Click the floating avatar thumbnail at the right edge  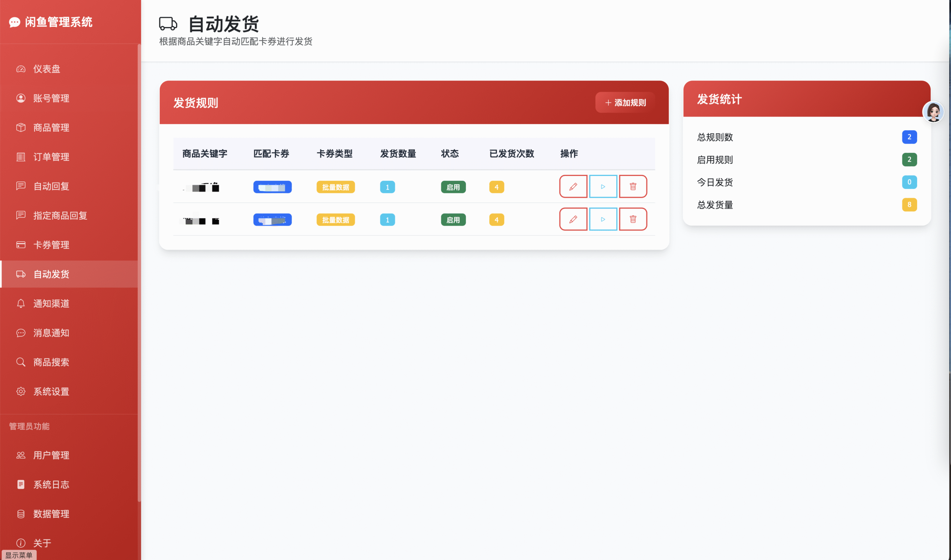click(933, 112)
